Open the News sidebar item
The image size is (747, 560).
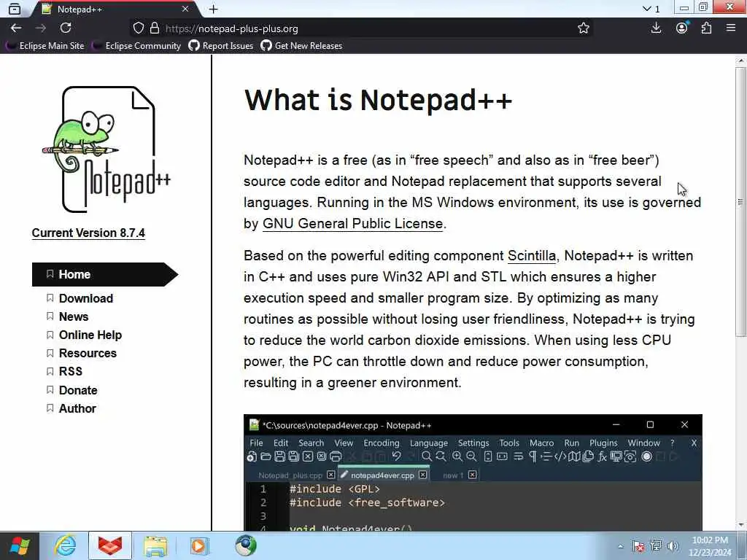tap(74, 316)
